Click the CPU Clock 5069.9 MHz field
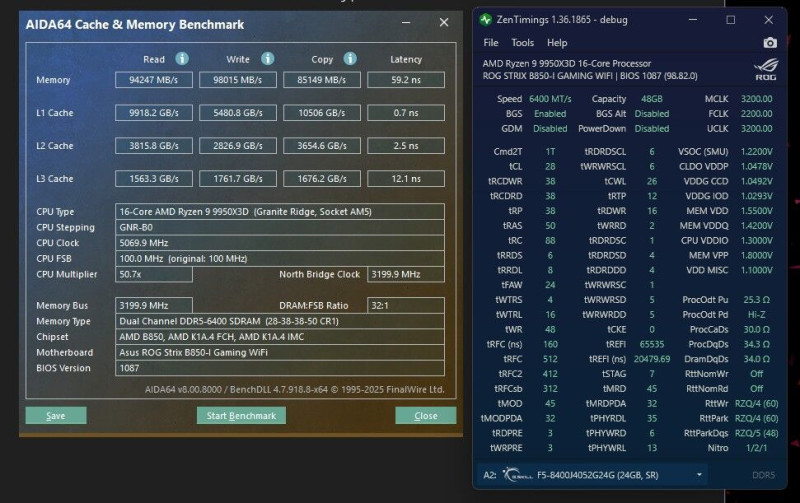800x503 pixels. tap(280, 243)
